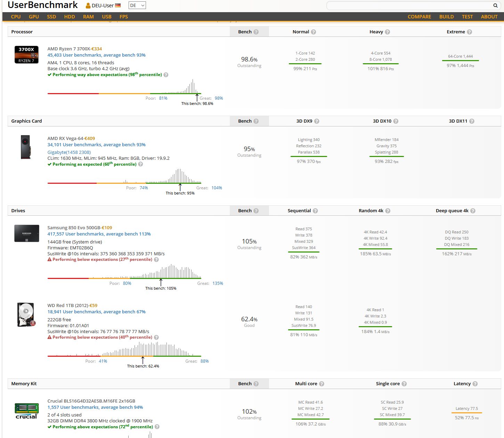This screenshot has height=438, width=504.
Task: Open the Crucial memory kit image
Action: click(26, 411)
